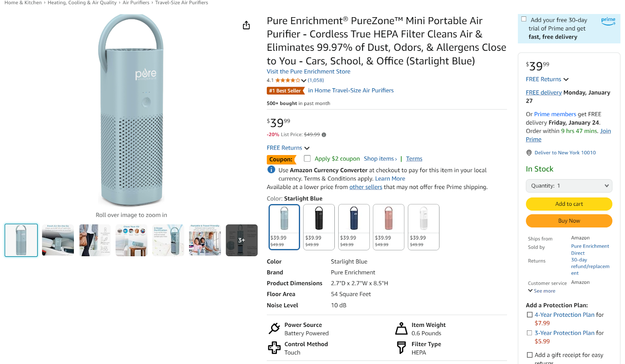Check the 4-Year Protection Plan option
Screen dimensions: 625x364
point(530,314)
